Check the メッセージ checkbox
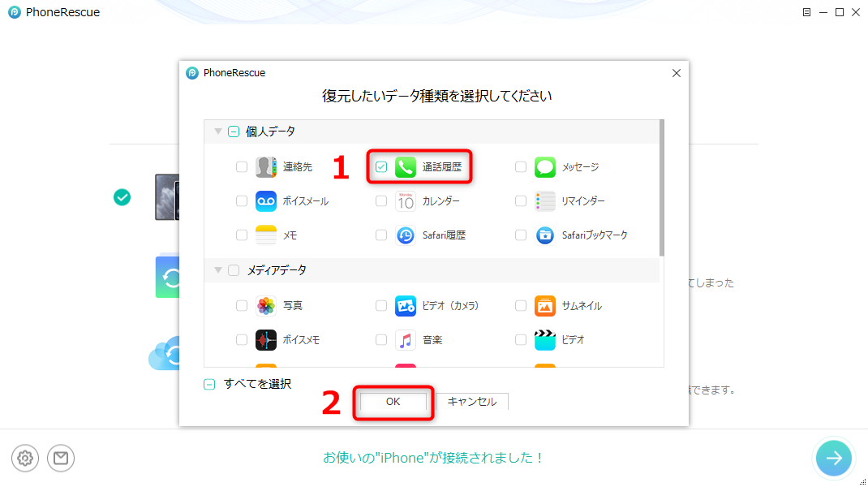This screenshot has height=487, width=868. pos(520,166)
